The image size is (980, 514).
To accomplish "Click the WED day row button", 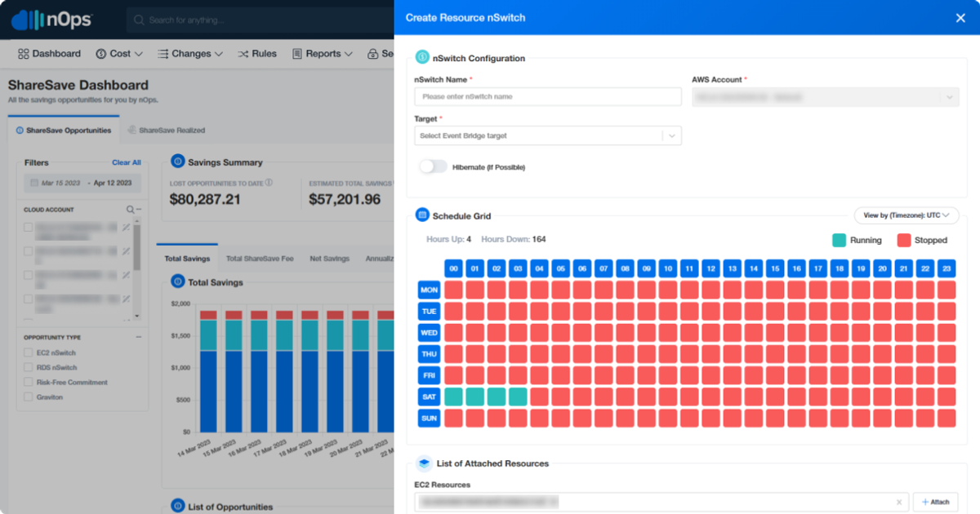I will [x=429, y=333].
